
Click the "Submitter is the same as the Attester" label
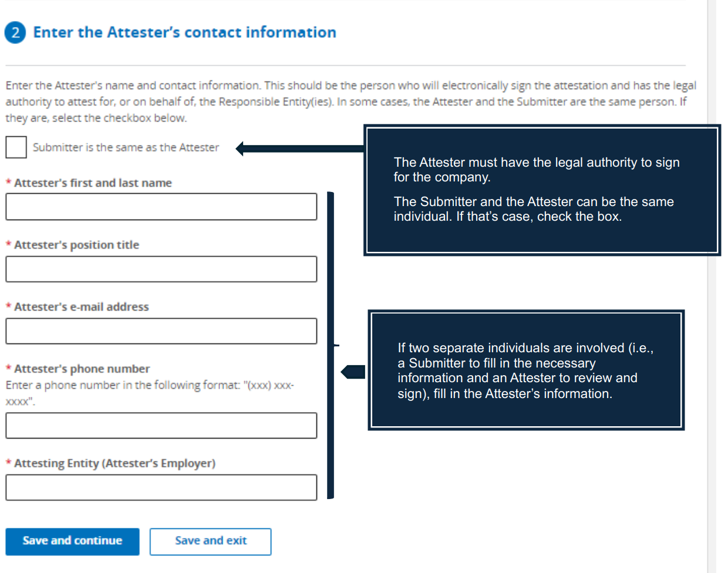point(126,147)
